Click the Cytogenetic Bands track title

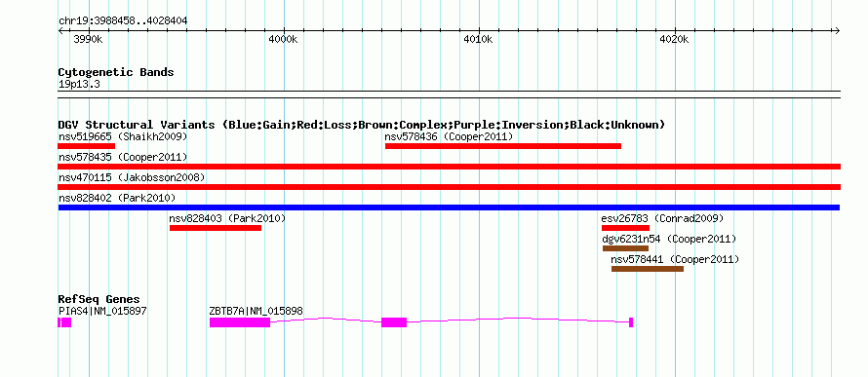click(116, 72)
